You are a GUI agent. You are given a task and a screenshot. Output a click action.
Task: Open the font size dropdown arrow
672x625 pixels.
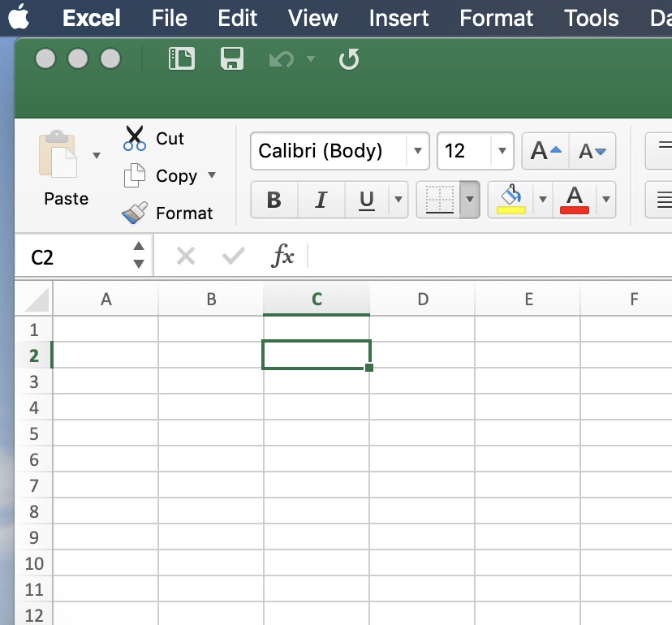502,151
